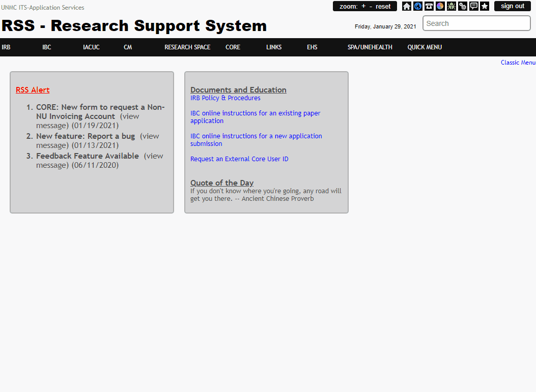Image resolution: width=536 pixels, height=392 pixels.
Task: Open the IBC menu
Action: tap(47, 47)
